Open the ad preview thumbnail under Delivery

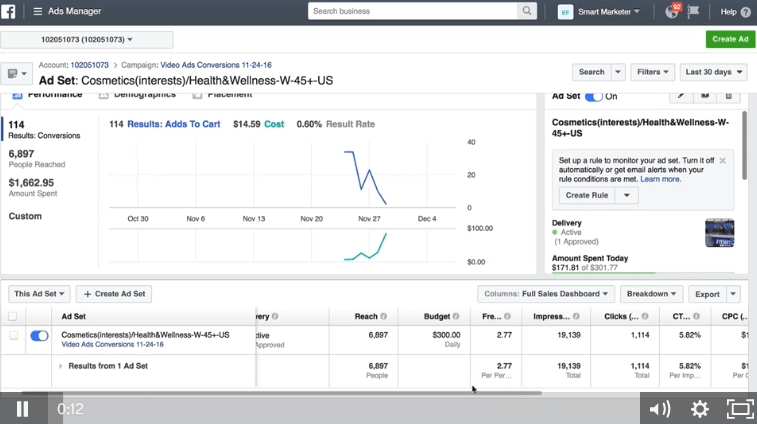[719, 233]
